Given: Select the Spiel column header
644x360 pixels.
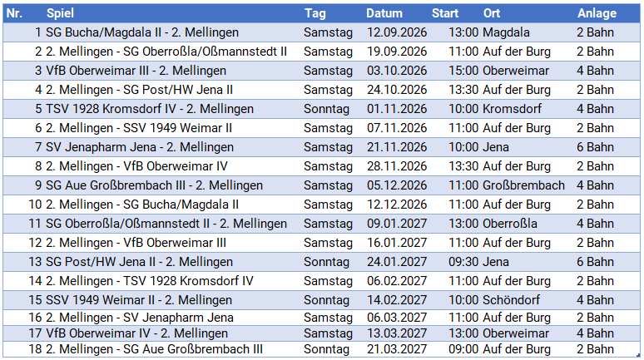Looking at the screenshot, I should [x=60, y=13].
